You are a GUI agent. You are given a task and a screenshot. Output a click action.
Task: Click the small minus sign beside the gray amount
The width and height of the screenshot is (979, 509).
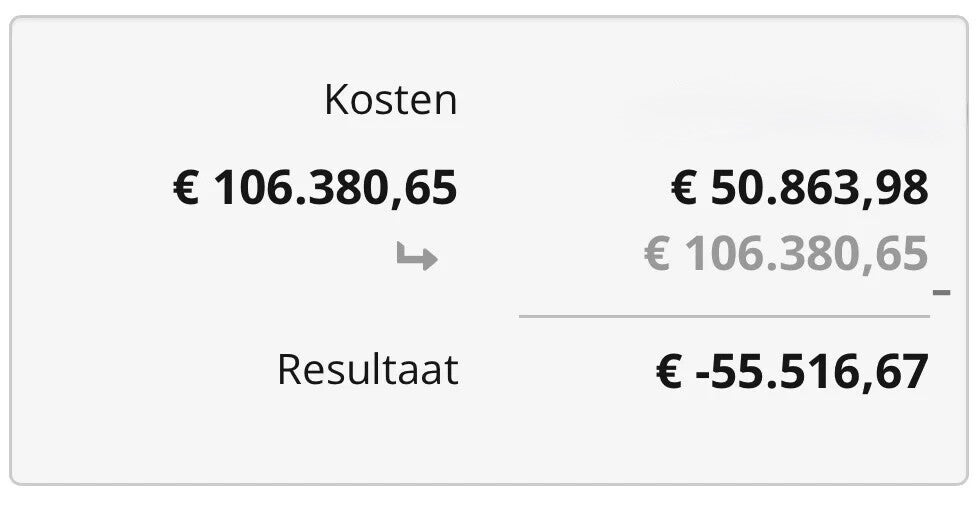[940, 293]
